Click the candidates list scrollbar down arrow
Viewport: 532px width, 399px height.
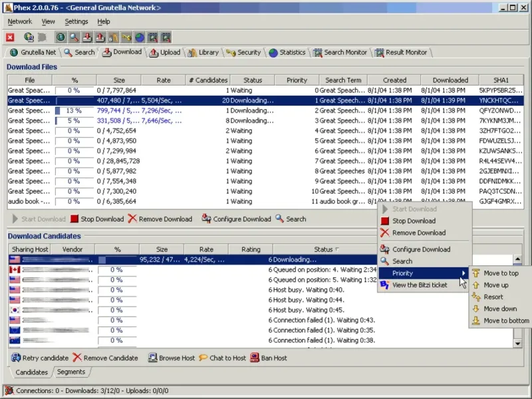518,343
